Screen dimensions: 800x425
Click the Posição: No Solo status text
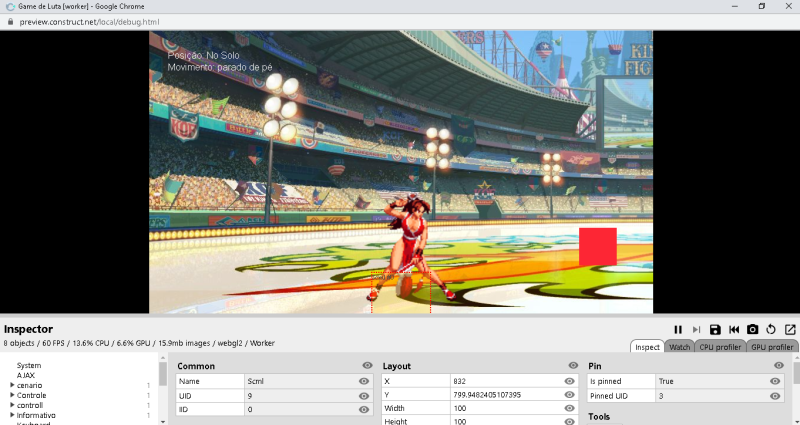(x=203, y=56)
